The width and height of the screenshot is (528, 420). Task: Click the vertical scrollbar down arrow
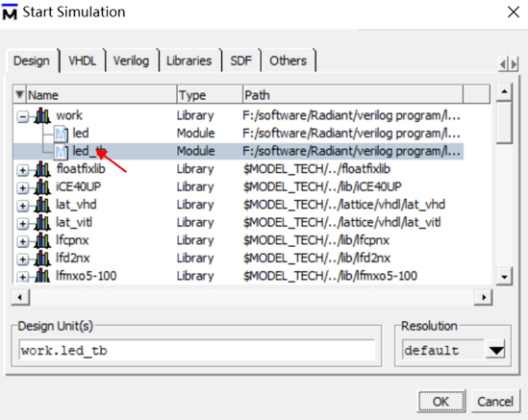click(504, 277)
